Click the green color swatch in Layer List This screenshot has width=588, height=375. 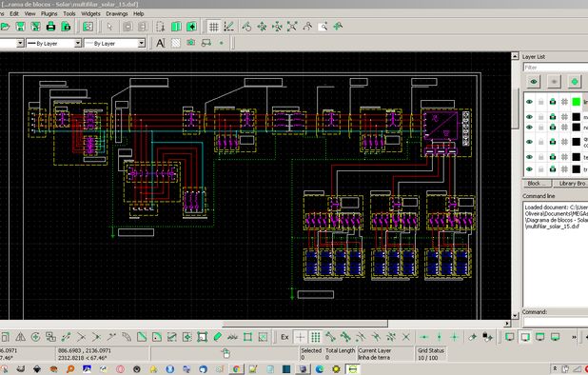[577, 102]
